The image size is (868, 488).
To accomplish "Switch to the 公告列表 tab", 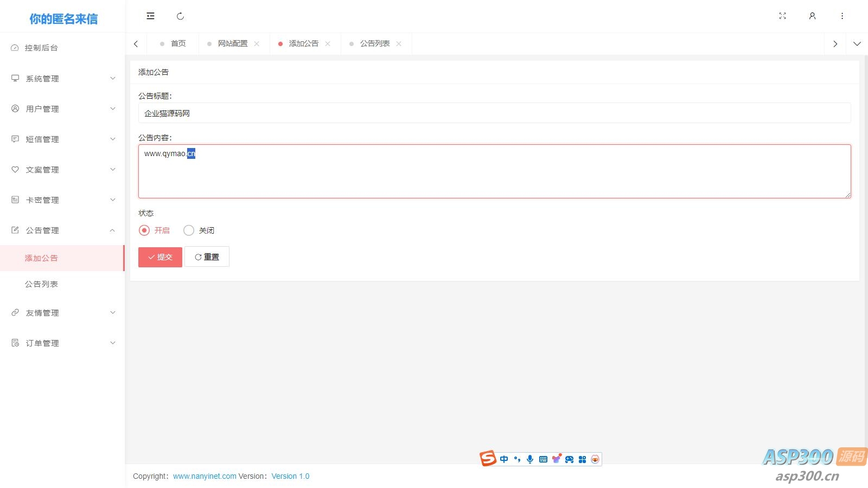I will click(x=374, y=44).
